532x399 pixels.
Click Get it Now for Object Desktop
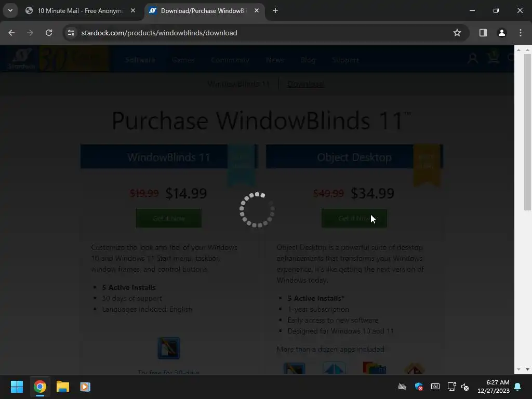(x=354, y=218)
